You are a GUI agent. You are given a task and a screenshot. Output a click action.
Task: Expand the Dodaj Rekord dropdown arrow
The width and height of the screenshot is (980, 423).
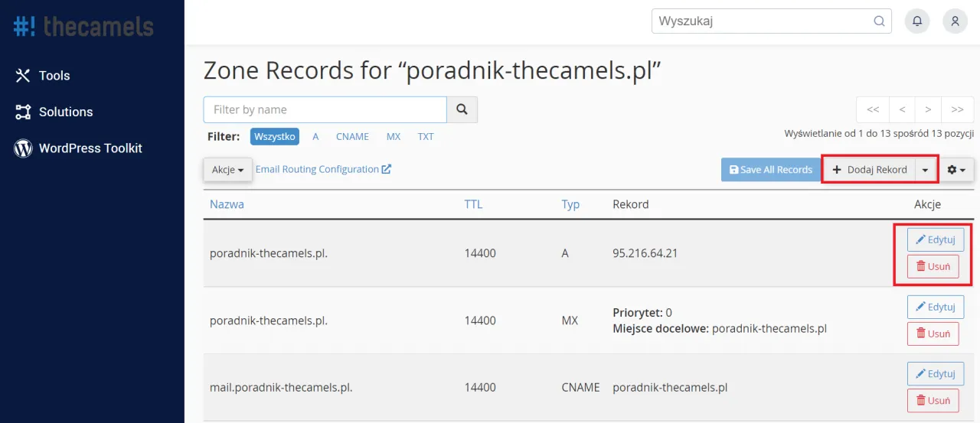926,170
